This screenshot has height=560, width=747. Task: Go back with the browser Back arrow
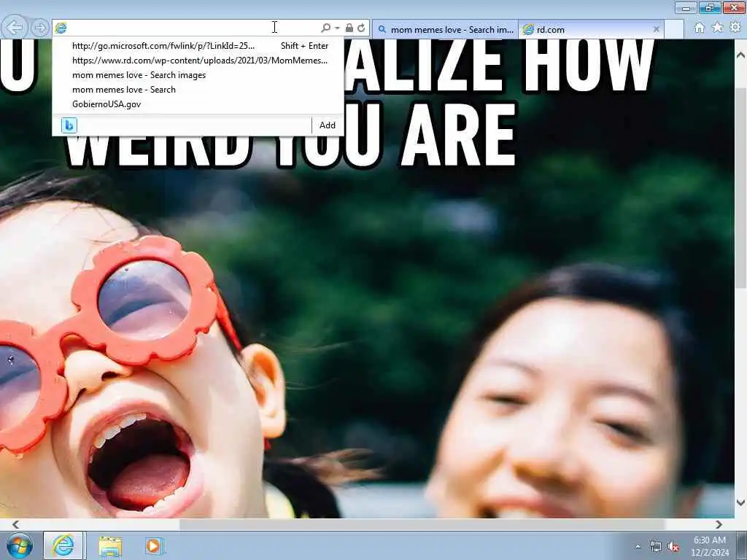[15, 28]
